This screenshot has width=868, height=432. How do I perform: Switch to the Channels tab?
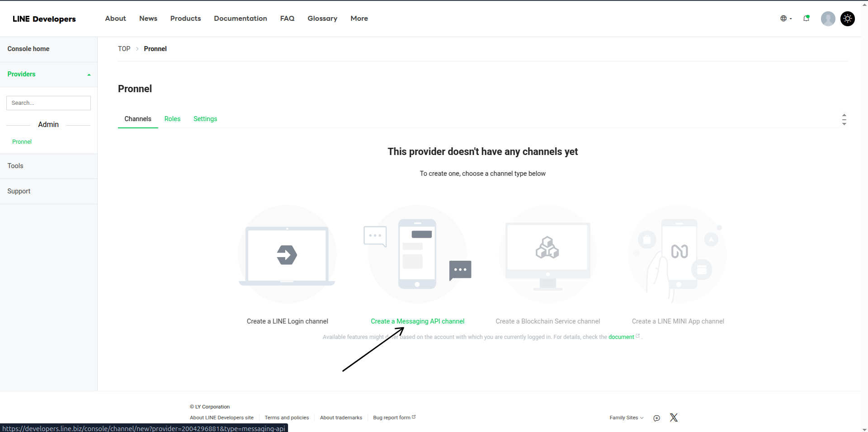138,119
